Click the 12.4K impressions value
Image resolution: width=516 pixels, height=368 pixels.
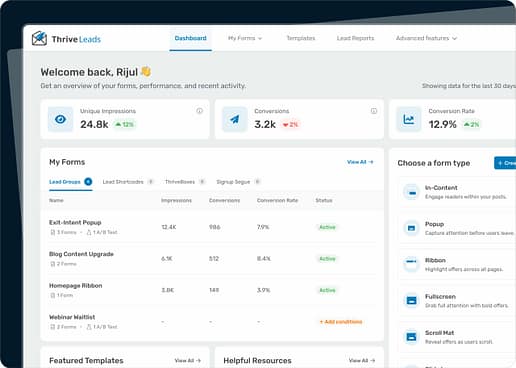point(169,227)
